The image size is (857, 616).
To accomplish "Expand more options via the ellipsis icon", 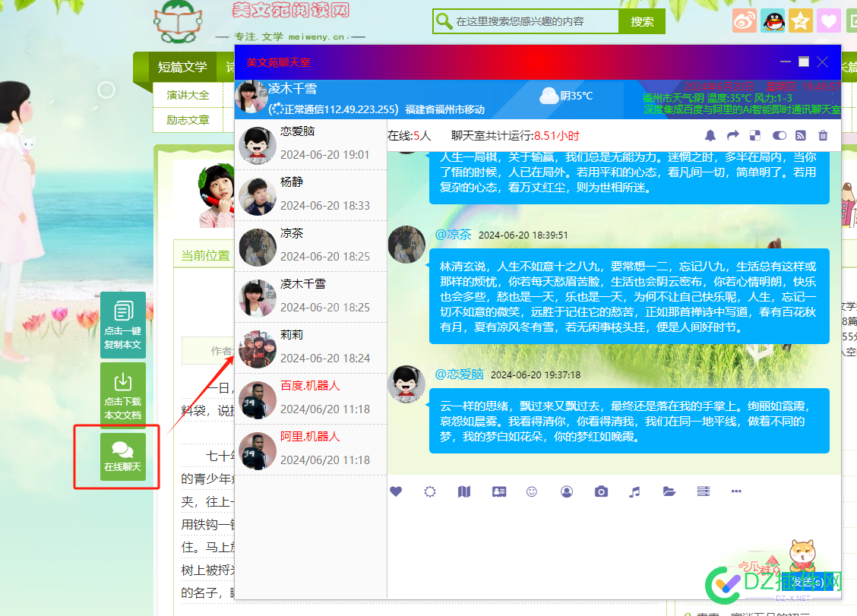I will [x=735, y=491].
